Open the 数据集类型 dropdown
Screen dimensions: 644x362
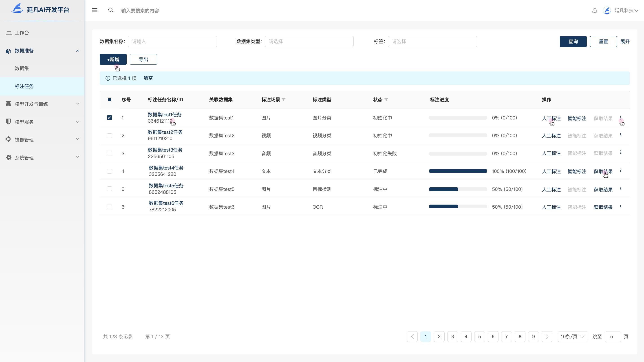tap(309, 42)
